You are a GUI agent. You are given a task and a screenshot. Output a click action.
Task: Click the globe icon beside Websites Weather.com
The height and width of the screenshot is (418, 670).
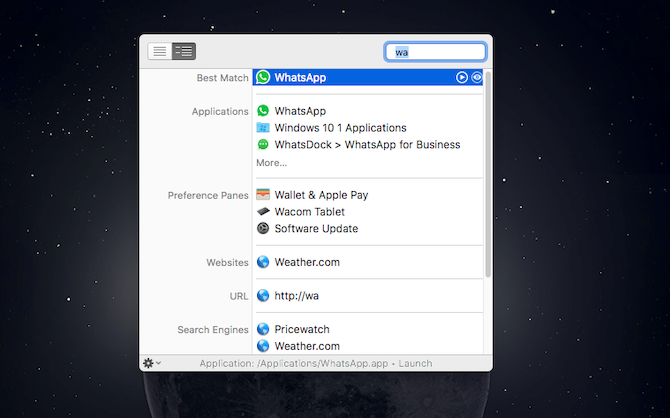[263, 262]
